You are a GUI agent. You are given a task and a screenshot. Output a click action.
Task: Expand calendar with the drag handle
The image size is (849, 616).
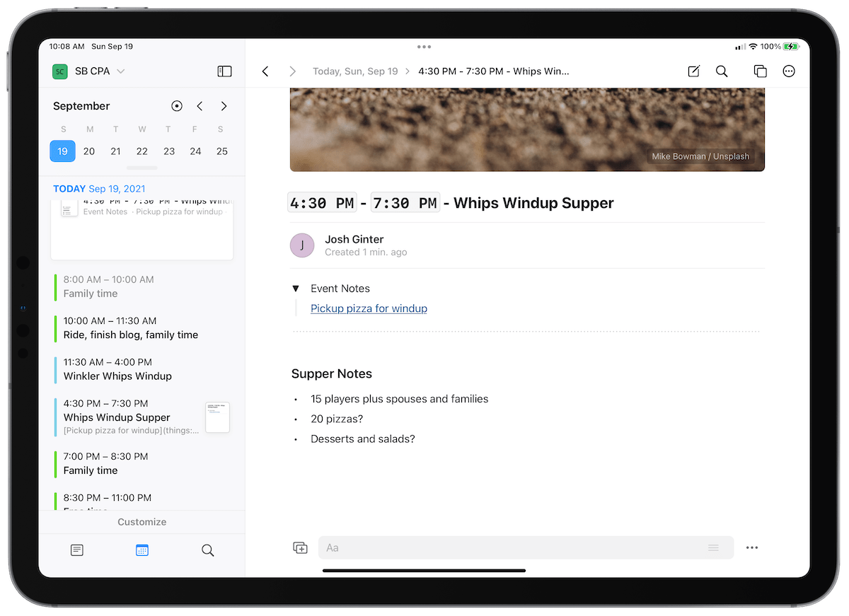point(142,168)
